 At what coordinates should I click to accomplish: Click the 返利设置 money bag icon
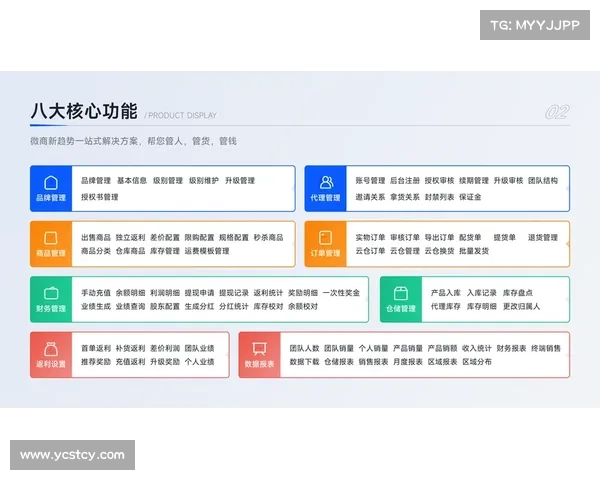click(50, 349)
